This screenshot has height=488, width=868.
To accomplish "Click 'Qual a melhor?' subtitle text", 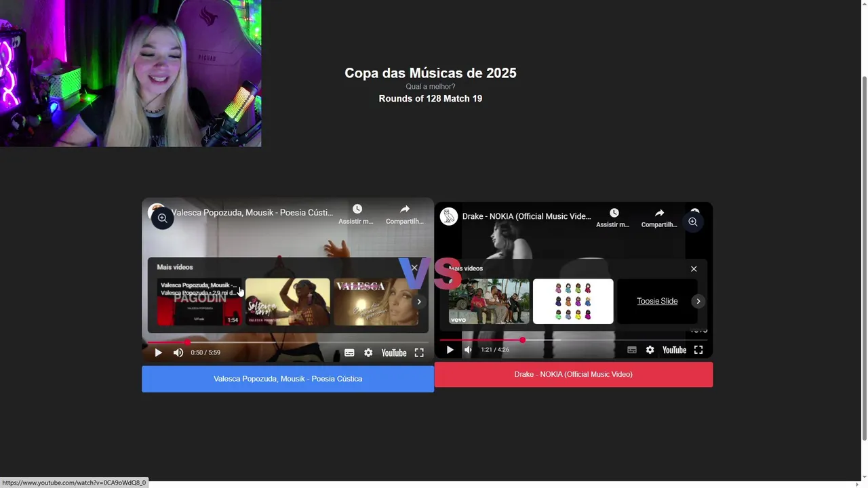I will 431,87.
